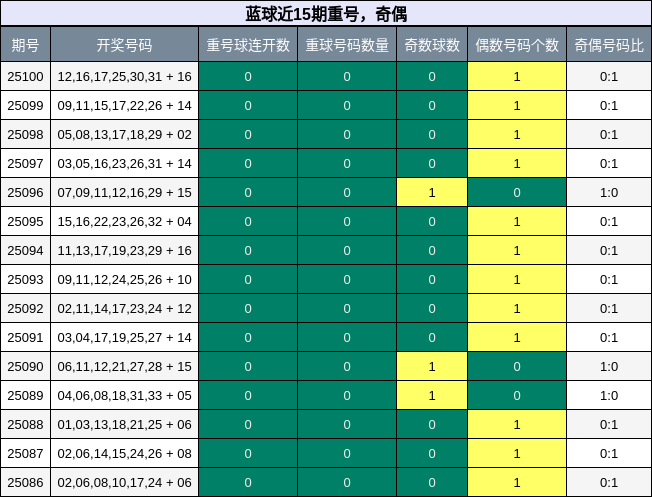The image size is (652, 497).
Task: Select numbers 03,04,17,19,25,27 + 14
Action: click(124, 338)
